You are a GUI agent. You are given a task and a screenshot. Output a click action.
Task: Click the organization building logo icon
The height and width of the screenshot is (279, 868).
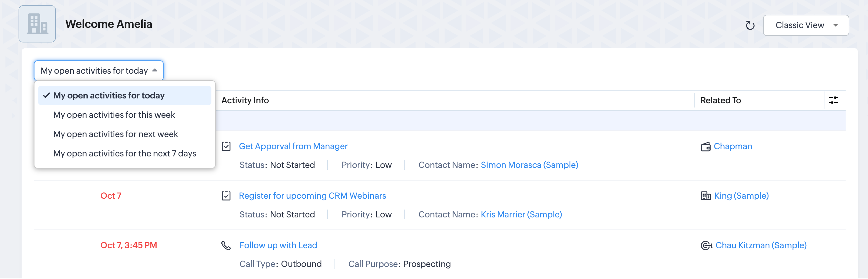tap(37, 24)
